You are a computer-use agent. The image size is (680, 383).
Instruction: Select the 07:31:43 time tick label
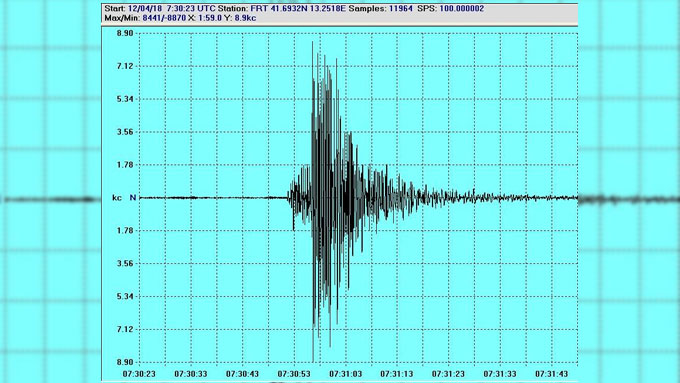[x=551, y=374]
